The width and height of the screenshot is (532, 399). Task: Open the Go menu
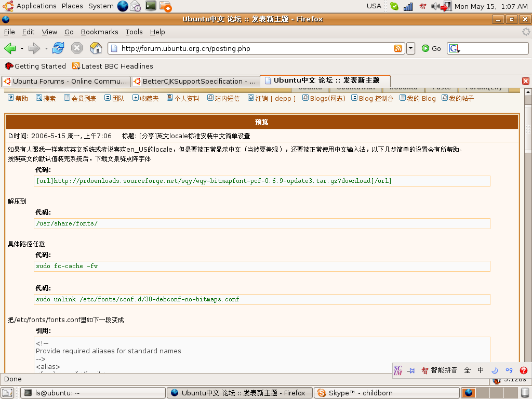(x=69, y=32)
